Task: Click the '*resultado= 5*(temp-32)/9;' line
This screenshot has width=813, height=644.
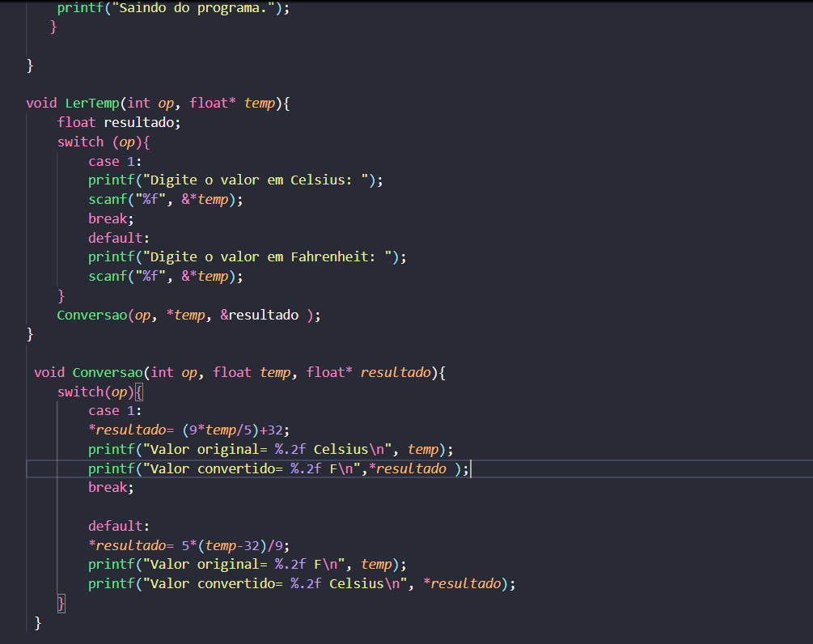Action: click(x=188, y=545)
